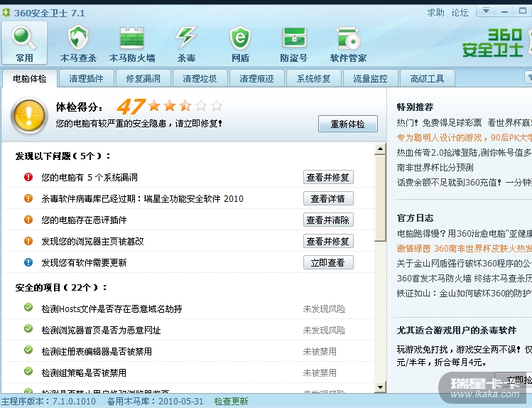Click 查看详情 for expired virus database

point(328,198)
